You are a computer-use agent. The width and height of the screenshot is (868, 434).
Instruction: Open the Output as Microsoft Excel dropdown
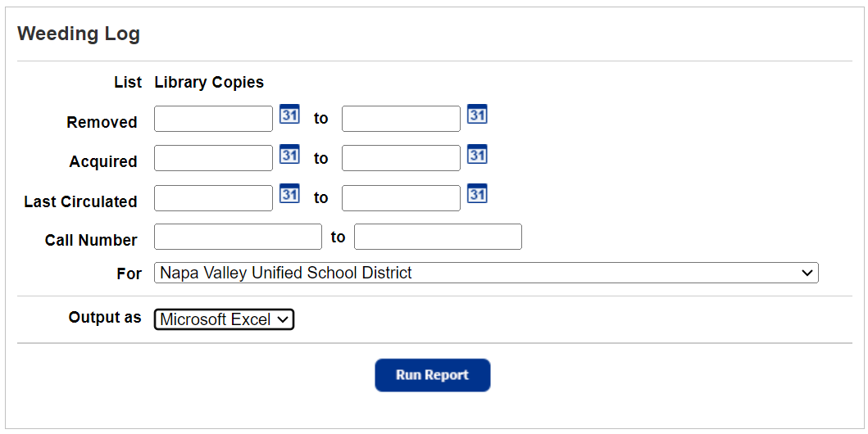(224, 319)
